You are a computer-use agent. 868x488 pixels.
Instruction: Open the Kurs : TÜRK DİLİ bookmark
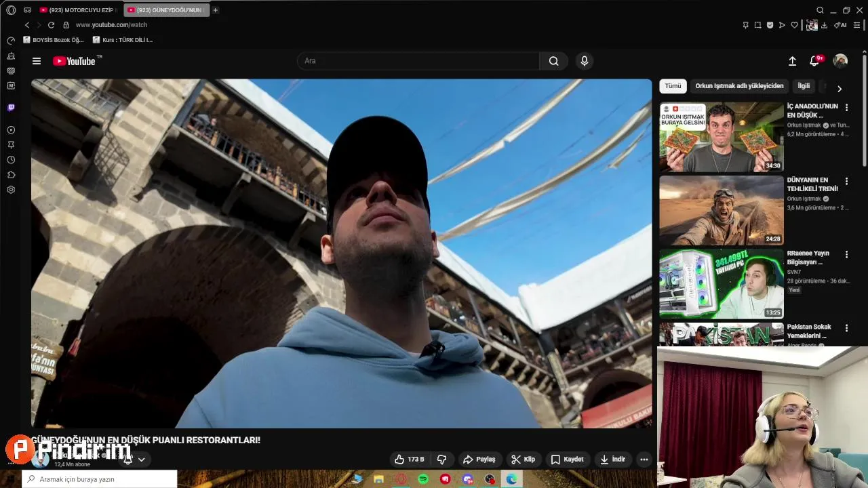[x=123, y=40]
